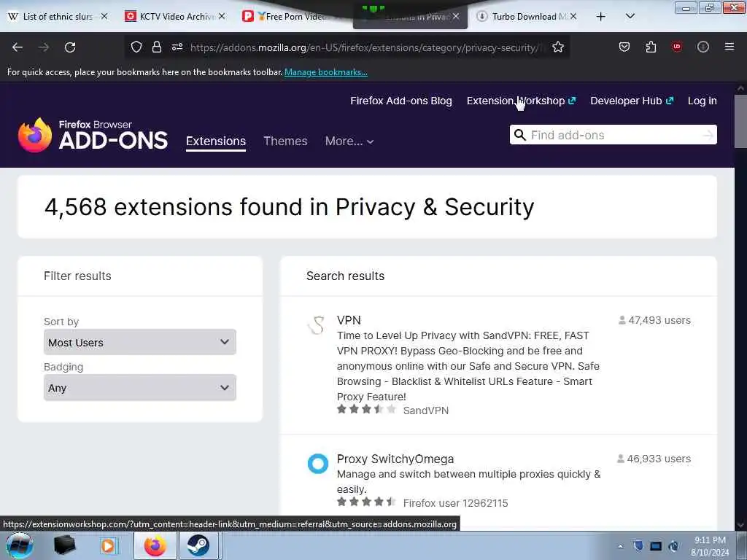The image size is (747, 560).
Task: Open Firefox Add-ons Blog link
Action: [401, 101]
